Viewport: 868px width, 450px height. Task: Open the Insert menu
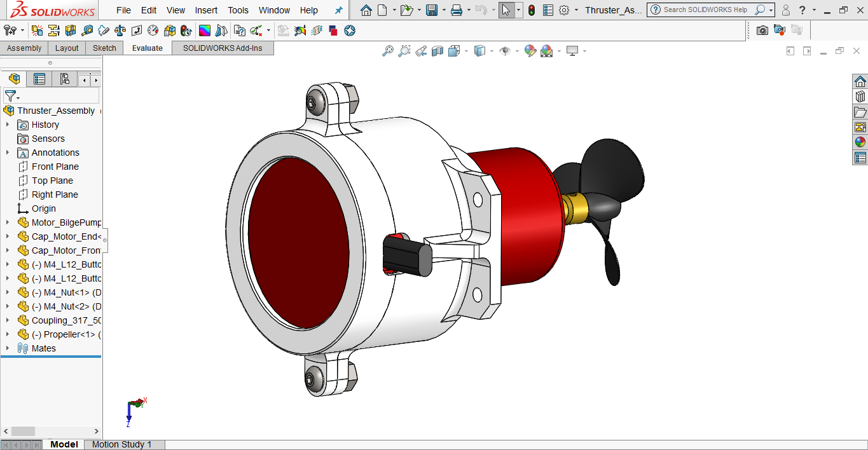pyautogui.click(x=206, y=10)
